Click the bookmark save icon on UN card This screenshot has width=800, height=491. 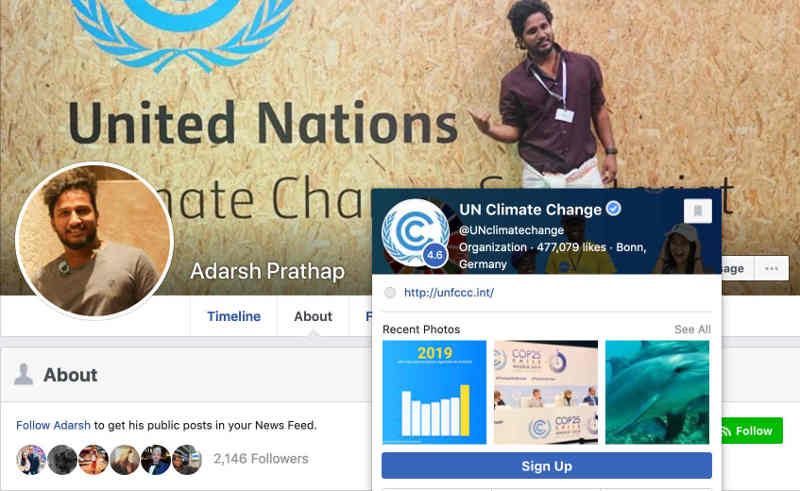(x=697, y=210)
